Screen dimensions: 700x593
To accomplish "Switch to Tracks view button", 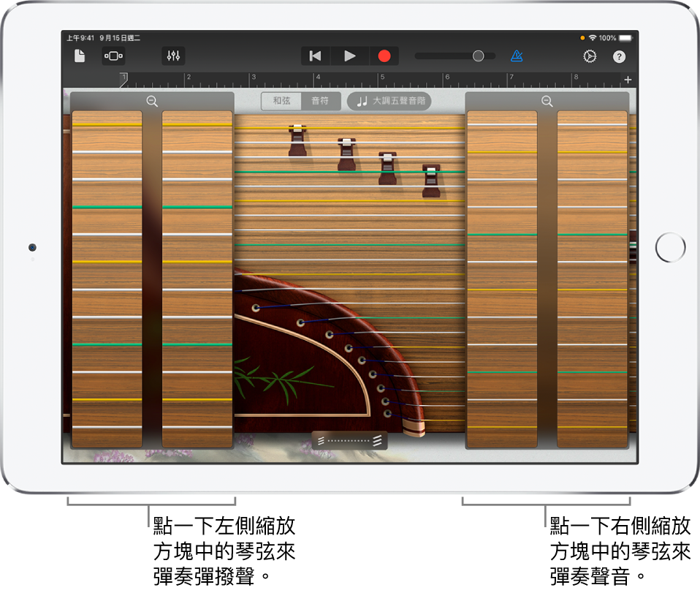I will point(113,56).
